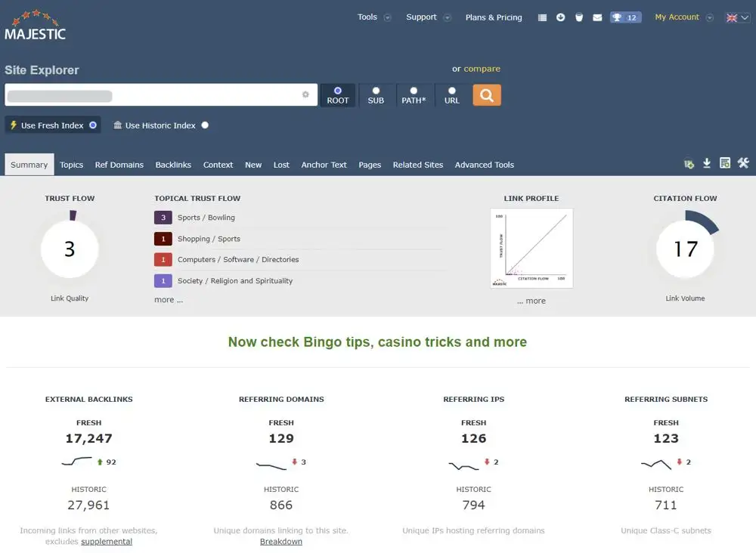Click the Referring Domains sparkline trend

(x=271, y=465)
